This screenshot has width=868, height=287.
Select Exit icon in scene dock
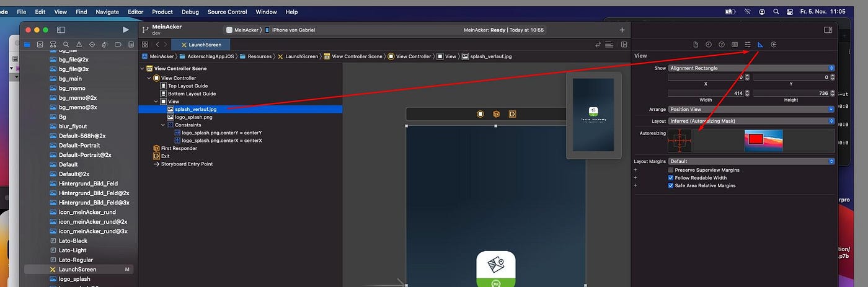click(x=513, y=114)
